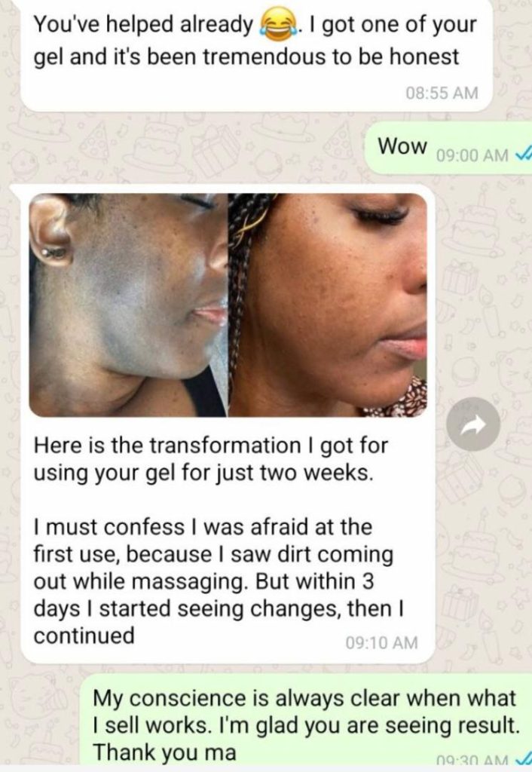Click the blue read tick beside Wow message
The height and width of the screenshot is (772, 532).
coord(522,155)
